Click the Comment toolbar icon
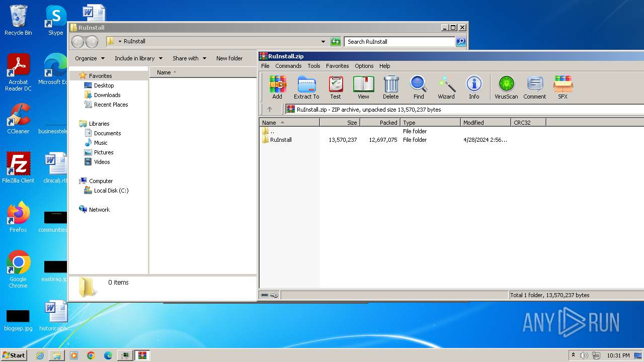Image resolution: width=644 pixels, height=362 pixels. (x=534, y=87)
